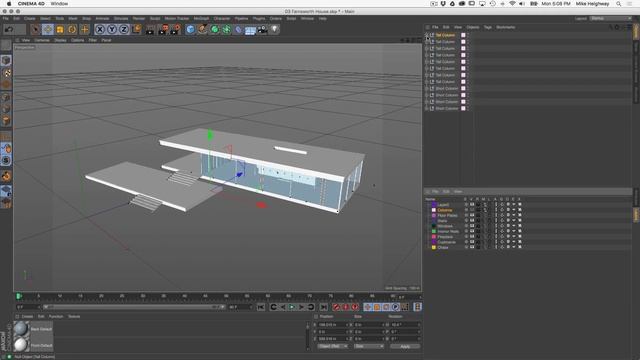Toggle deformers for Fireplace layer
The height and width of the screenshot is (360, 640).
[x=508, y=237]
